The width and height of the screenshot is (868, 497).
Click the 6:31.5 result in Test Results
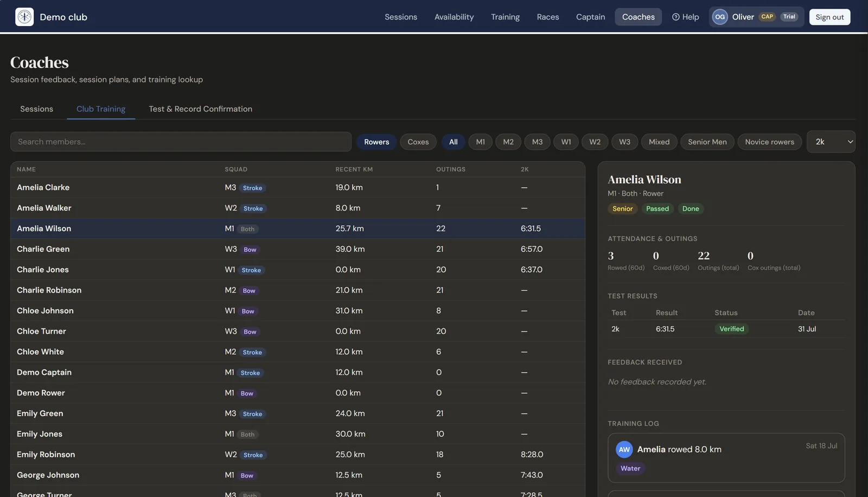tap(665, 329)
